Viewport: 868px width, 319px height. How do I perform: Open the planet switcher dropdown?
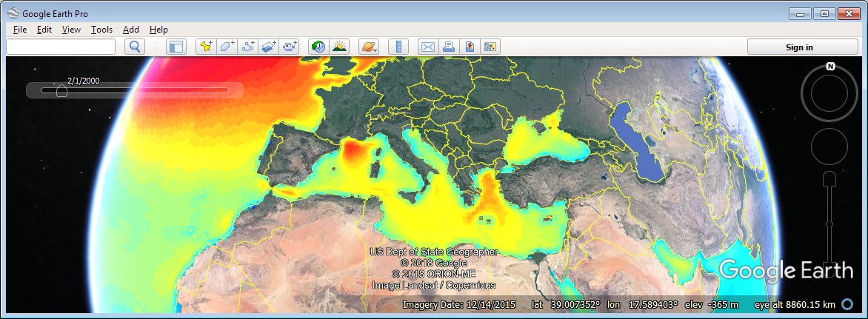tap(369, 47)
